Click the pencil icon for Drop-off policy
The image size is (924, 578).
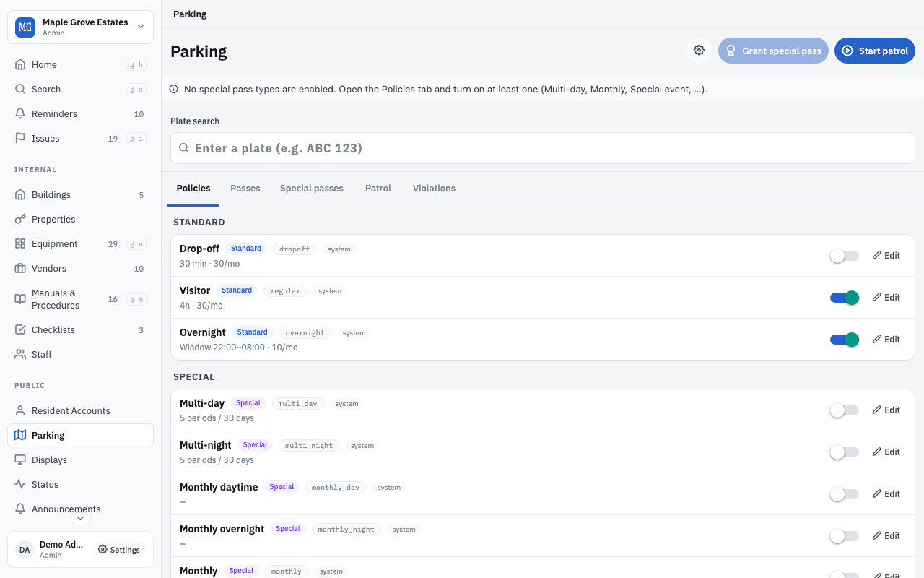pyautogui.click(x=877, y=255)
